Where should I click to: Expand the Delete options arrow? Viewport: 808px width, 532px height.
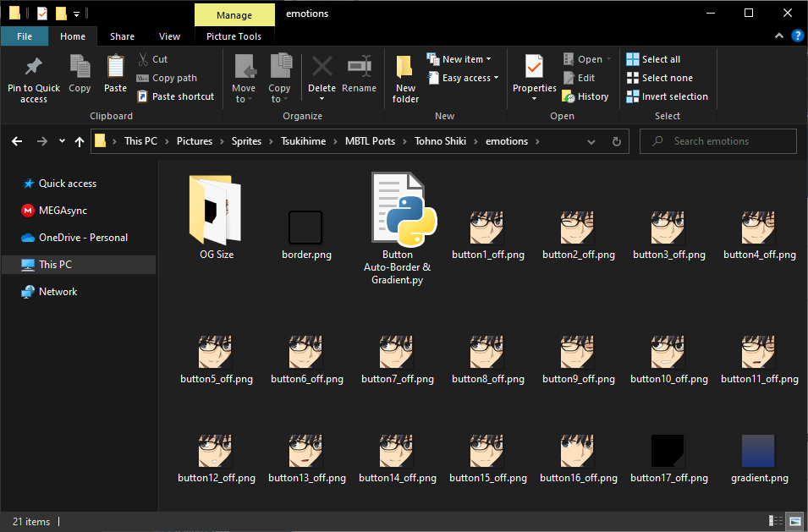point(322,99)
